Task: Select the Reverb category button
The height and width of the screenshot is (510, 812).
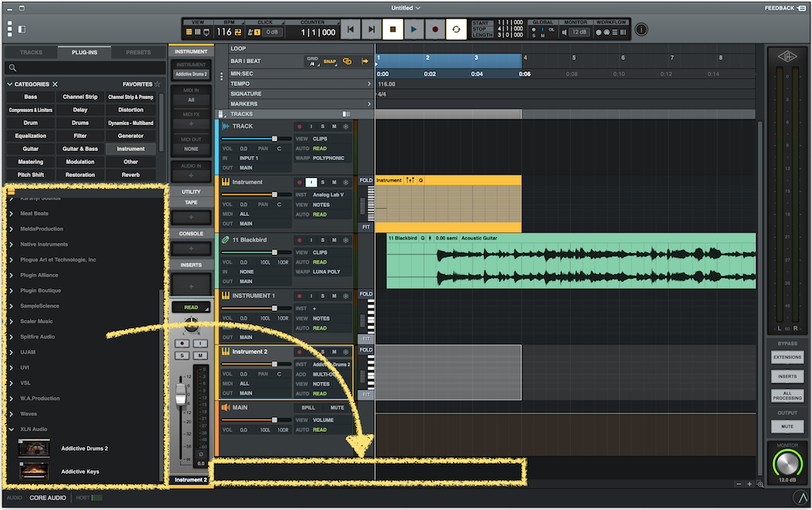Action: coord(131,175)
